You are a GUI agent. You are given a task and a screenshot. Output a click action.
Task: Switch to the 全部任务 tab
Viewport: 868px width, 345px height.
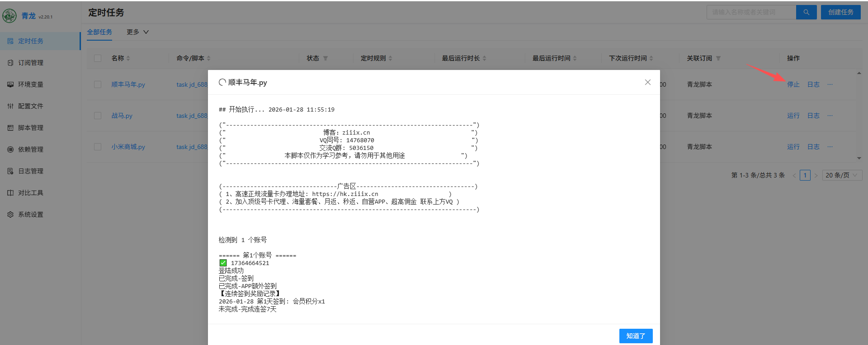pyautogui.click(x=99, y=32)
